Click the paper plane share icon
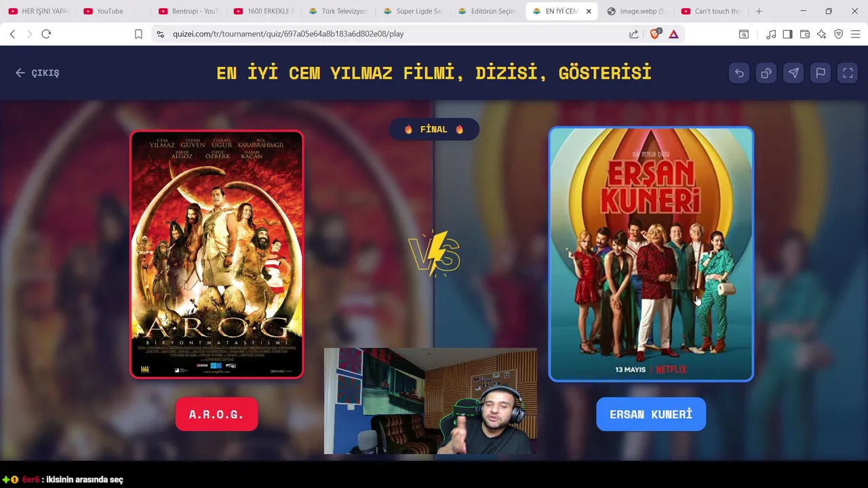Viewport: 868px width, 488px height. pyautogui.click(x=793, y=73)
